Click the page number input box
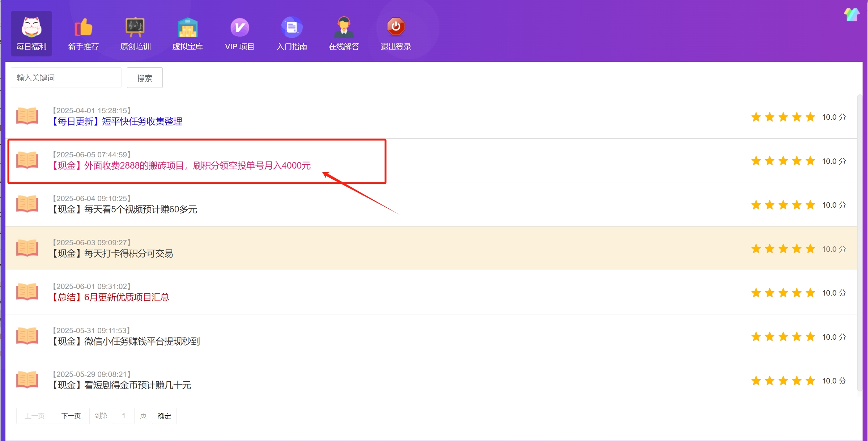 pos(124,416)
